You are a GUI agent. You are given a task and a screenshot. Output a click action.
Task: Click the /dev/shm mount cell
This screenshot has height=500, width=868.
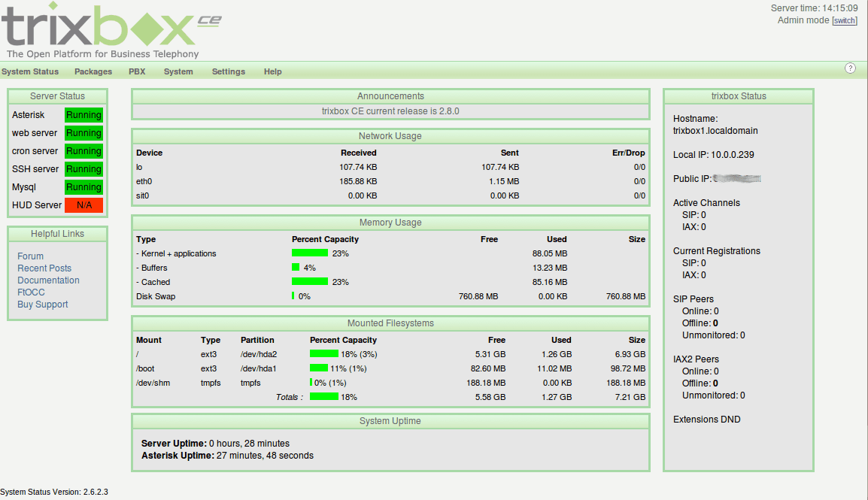[153, 383]
